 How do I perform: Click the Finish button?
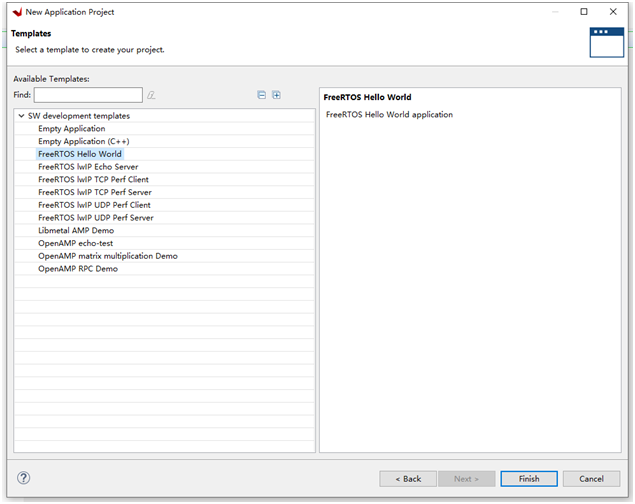(529, 479)
